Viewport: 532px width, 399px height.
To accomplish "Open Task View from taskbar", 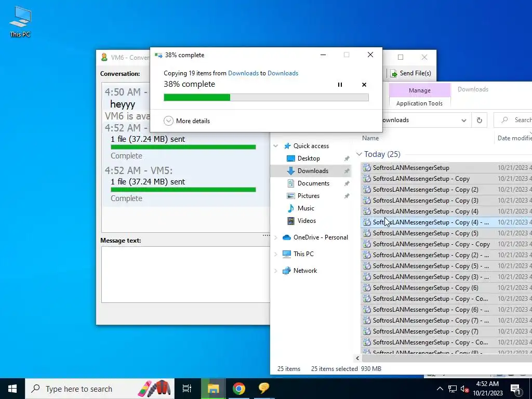I will point(187,389).
